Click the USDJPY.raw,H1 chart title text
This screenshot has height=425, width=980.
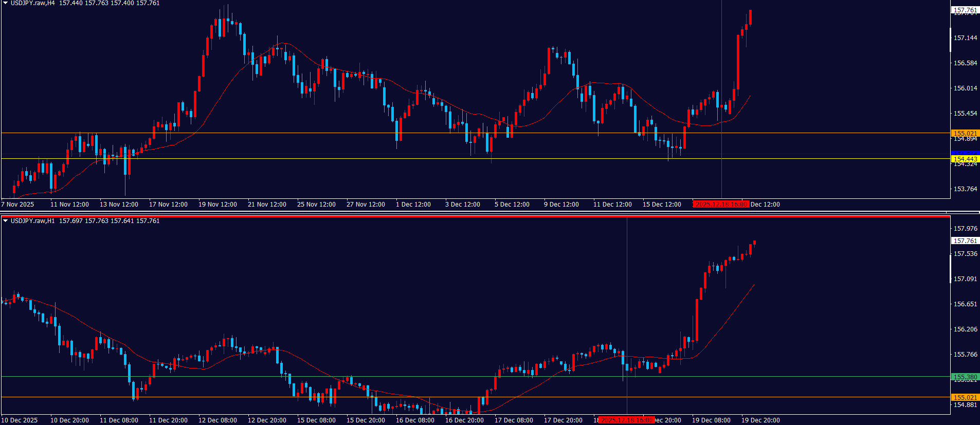(32, 221)
